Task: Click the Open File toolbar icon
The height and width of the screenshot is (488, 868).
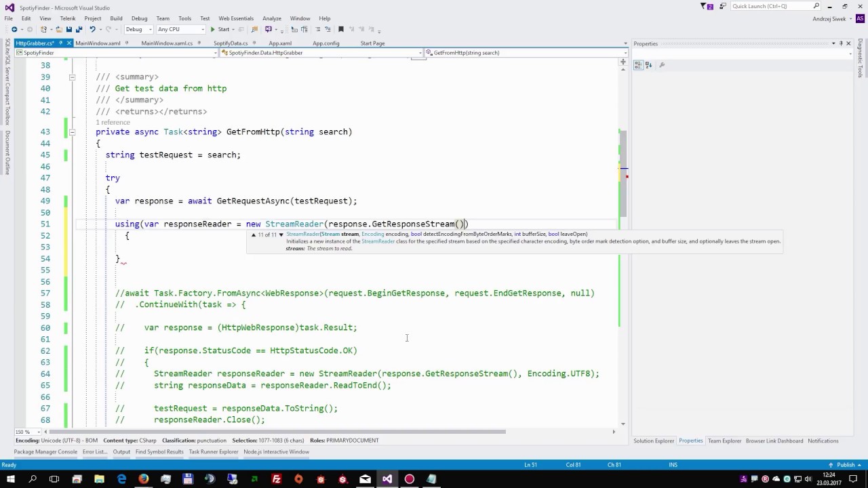Action: [x=58, y=29]
